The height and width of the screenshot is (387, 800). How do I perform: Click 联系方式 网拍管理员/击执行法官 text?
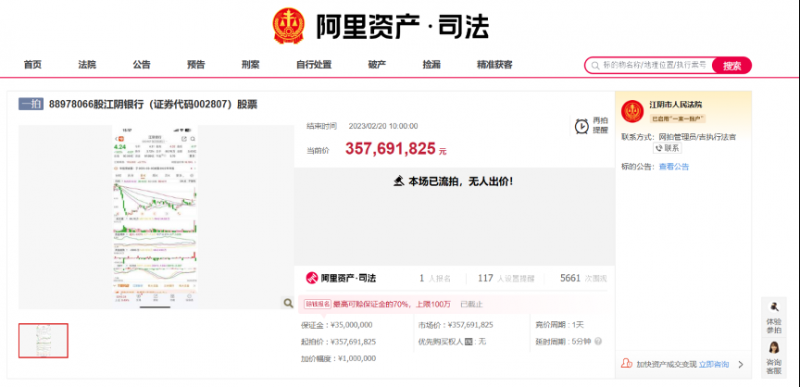pos(679,137)
